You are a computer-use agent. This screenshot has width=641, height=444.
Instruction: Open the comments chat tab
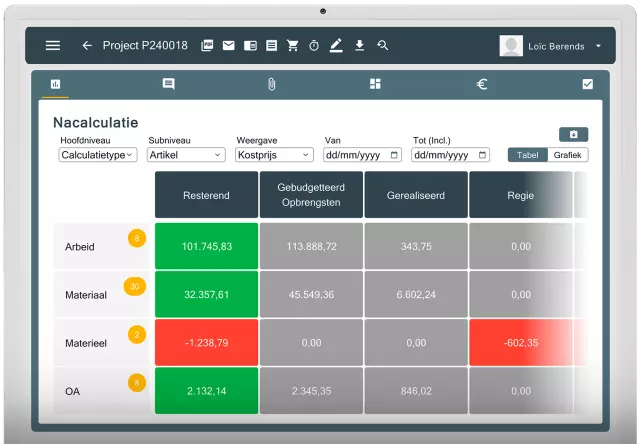coord(168,84)
